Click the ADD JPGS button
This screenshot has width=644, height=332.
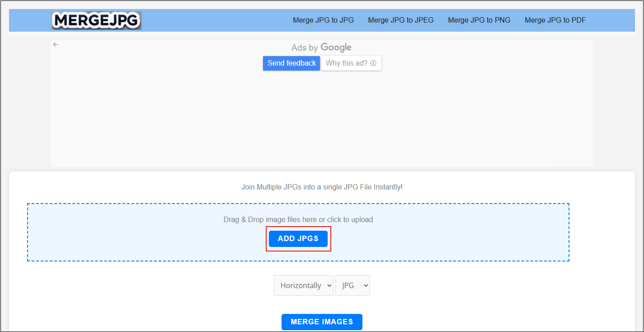[x=298, y=238]
